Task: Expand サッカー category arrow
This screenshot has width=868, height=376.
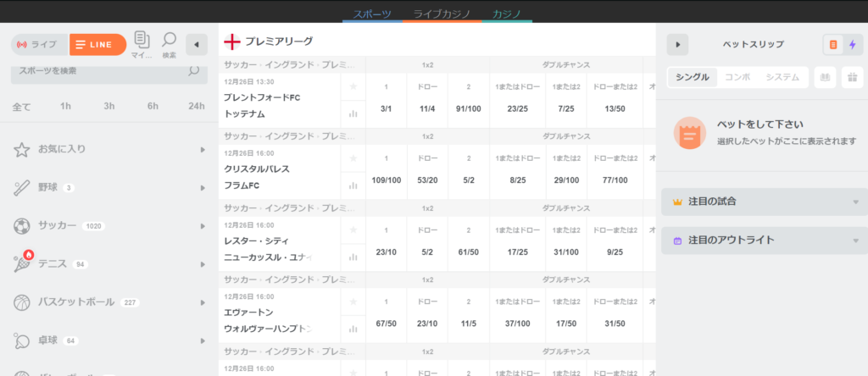Action: tap(203, 226)
